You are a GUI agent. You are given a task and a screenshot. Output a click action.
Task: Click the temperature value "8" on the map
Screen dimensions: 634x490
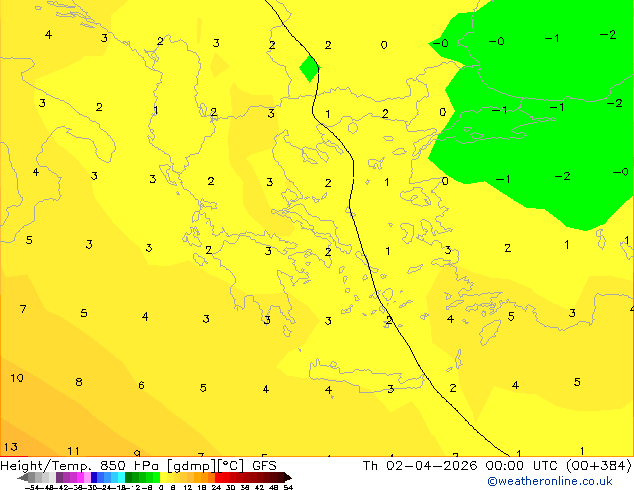pos(79,382)
